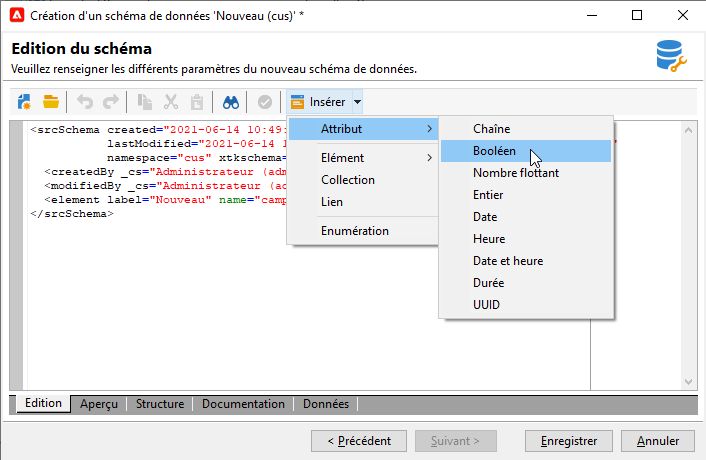706x460 pixels.
Task: Click the editor scrollbar down arrow
Action: (x=688, y=382)
